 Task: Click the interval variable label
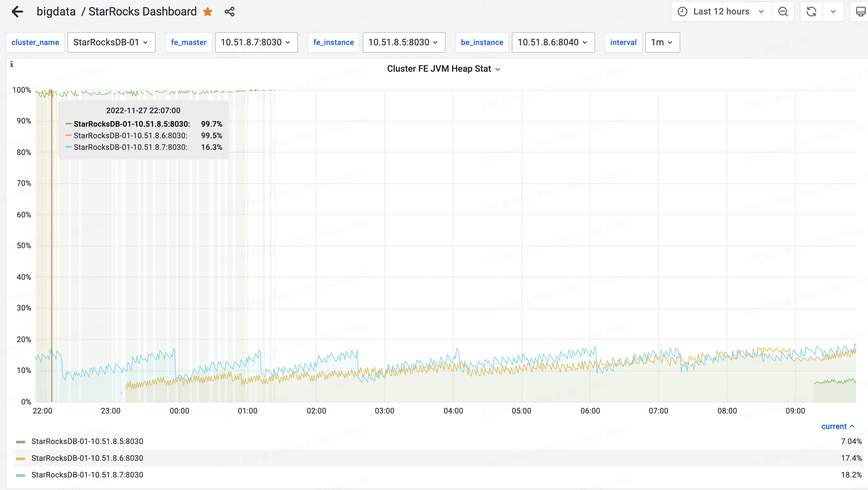pyautogui.click(x=623, y=42)
